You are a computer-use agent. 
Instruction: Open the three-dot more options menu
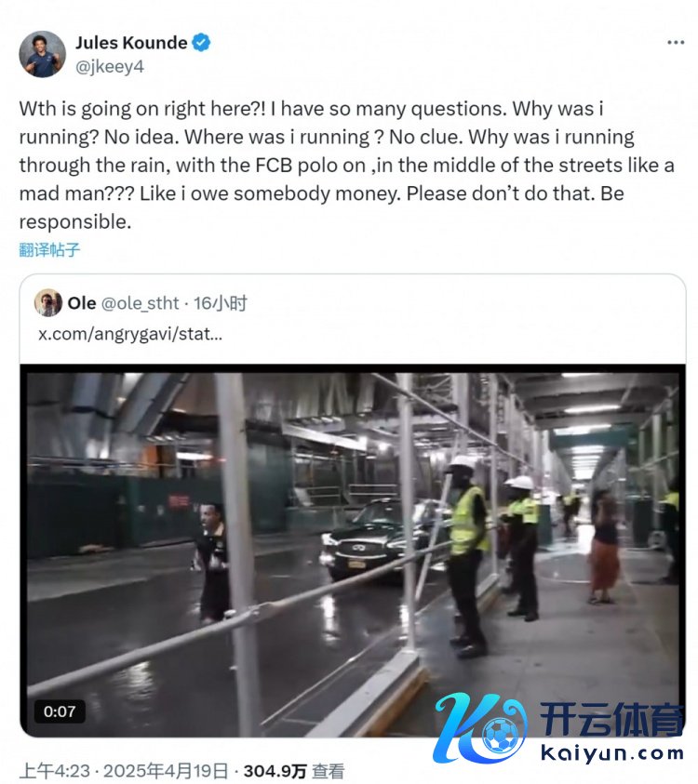click(x=676, y=43)
